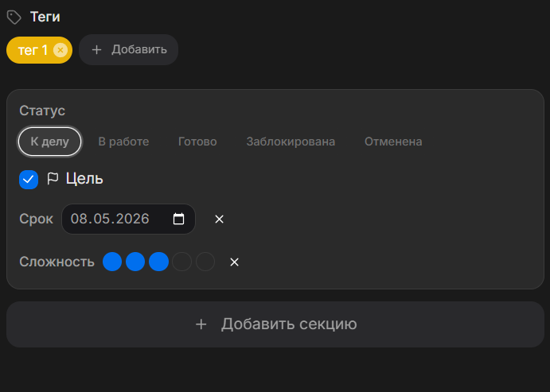Viewport: 550px width, 392px height.
Task: Click the plus icon on the Добавить tag button
Action: point(96,50)
